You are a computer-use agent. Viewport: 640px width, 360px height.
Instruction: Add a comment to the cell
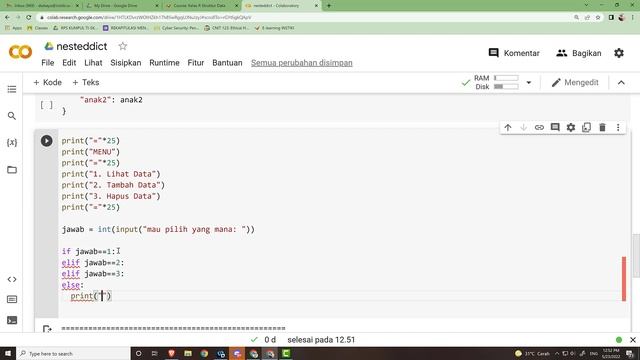point(555,127)
